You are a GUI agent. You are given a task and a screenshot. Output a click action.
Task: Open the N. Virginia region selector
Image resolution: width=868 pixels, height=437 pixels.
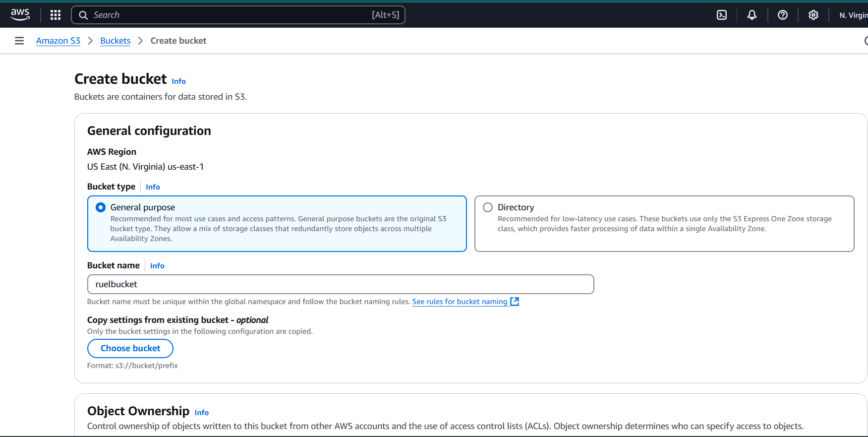coord(853,15)
